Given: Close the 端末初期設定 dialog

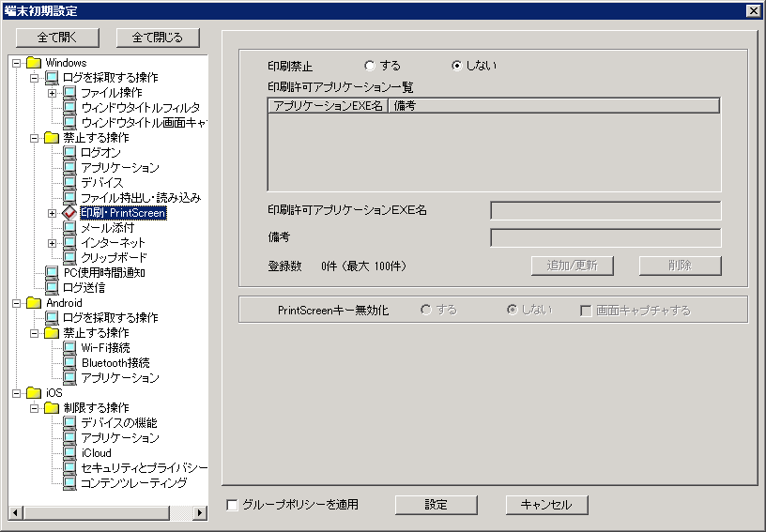Looking at the screenshot, I should [x=753, y=10].
